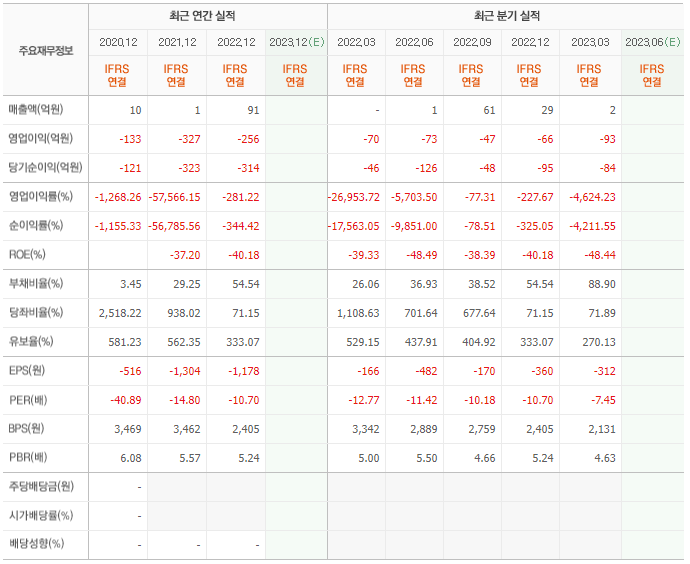Click operating margin -1,268.26 cell

click(x=118, y=197)
